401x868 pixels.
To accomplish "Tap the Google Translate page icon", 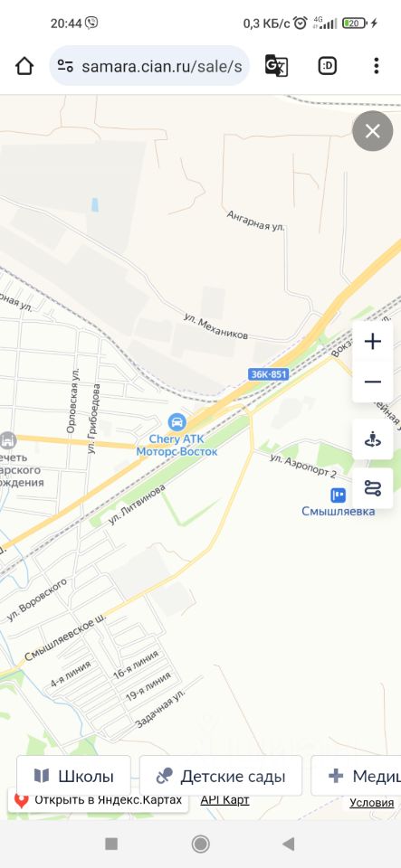I will pos(276,66).
